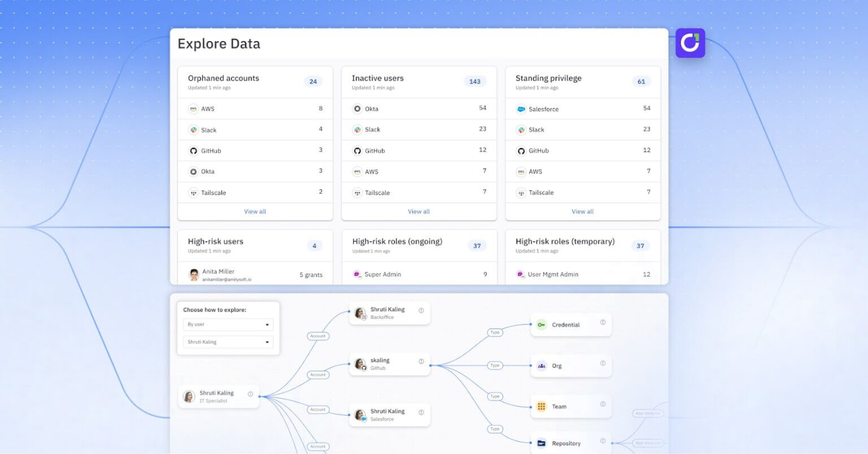Click the orange Team grid icon
This screenshot has height=454, width=868.
[541, 406]
